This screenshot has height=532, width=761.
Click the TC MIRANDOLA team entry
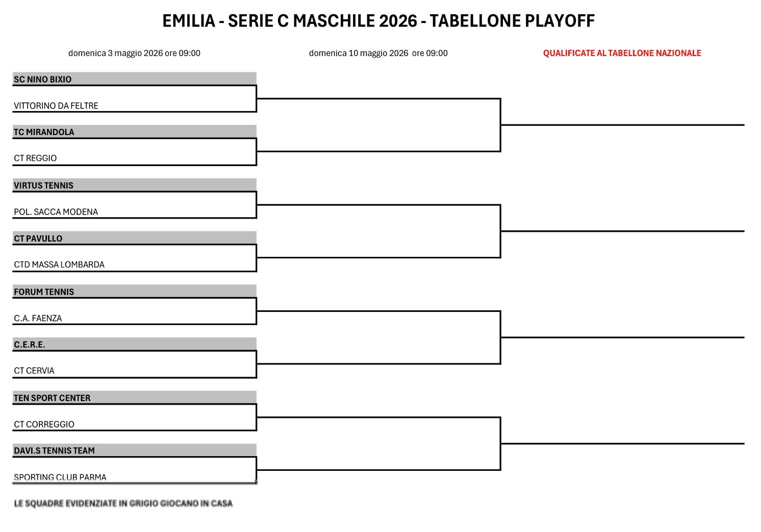(44, 132)
